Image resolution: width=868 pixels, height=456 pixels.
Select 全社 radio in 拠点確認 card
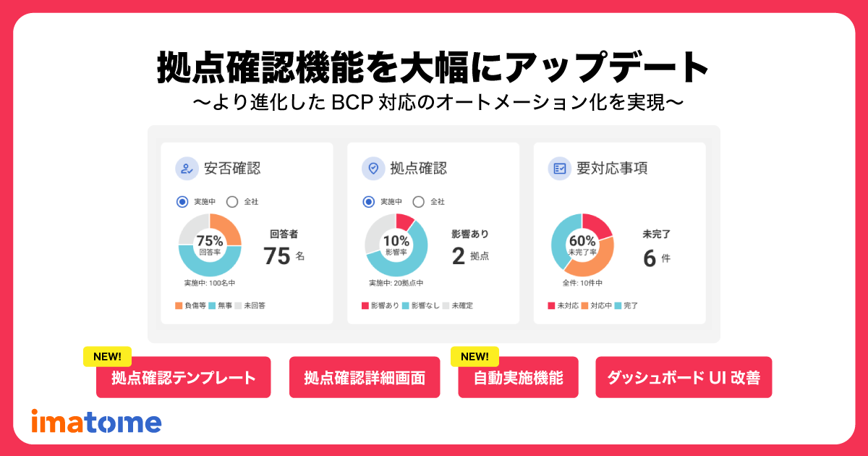pyautogui.click(x=419, y=202)
